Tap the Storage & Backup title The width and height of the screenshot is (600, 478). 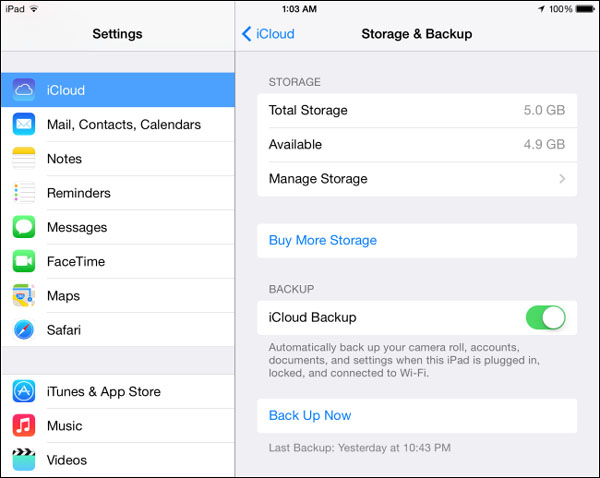point(417,34)
